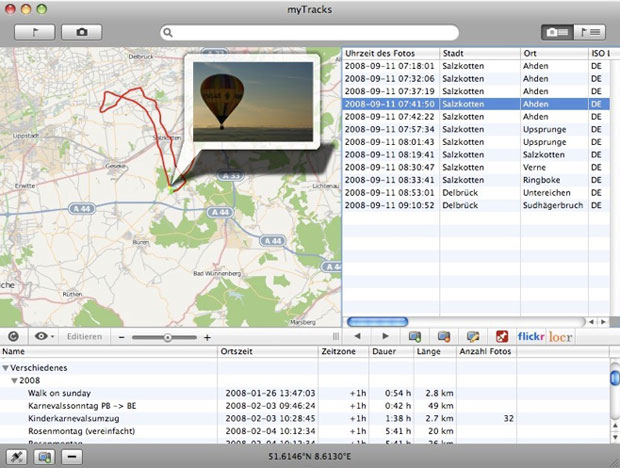Screen dimensions: 620x468
Task: Click the search field in toolbar
Action: coord(308,33)
